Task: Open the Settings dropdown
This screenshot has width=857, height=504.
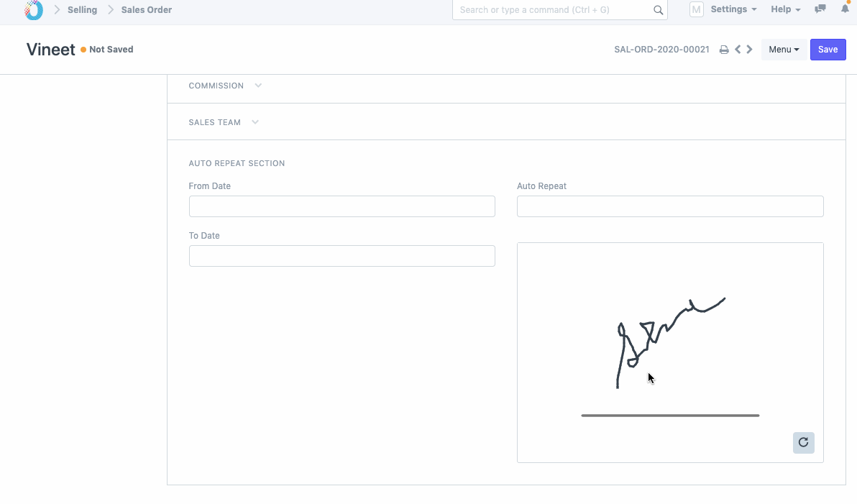Action: click(733, 9)
